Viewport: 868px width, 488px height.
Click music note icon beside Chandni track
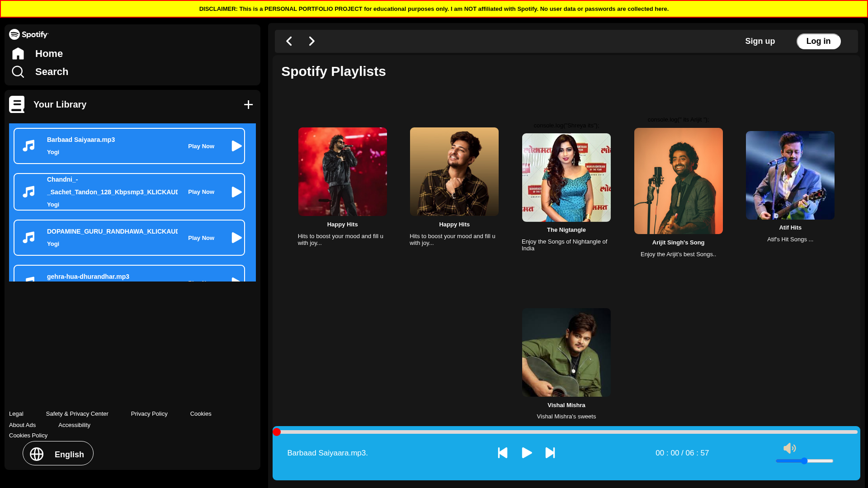[29, 192]
